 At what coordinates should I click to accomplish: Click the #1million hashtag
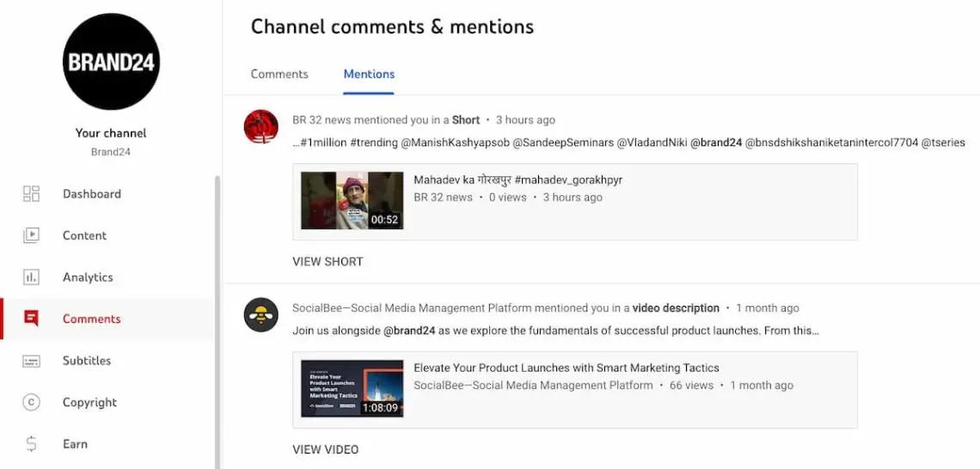point(323,143)
